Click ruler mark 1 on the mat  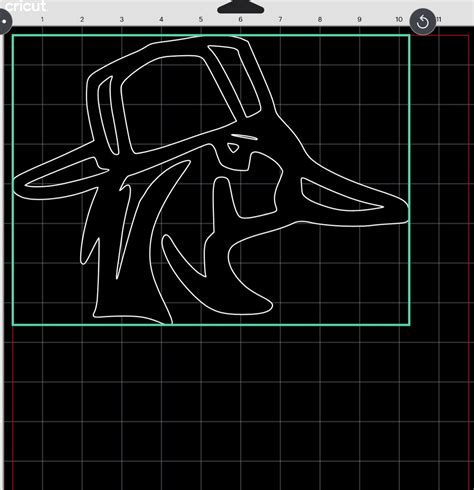42,19
